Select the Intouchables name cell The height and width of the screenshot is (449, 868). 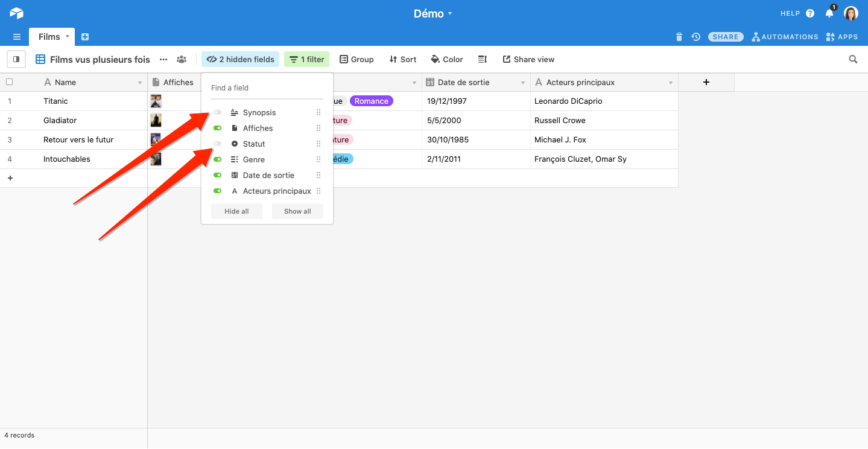tap(93, 159)
